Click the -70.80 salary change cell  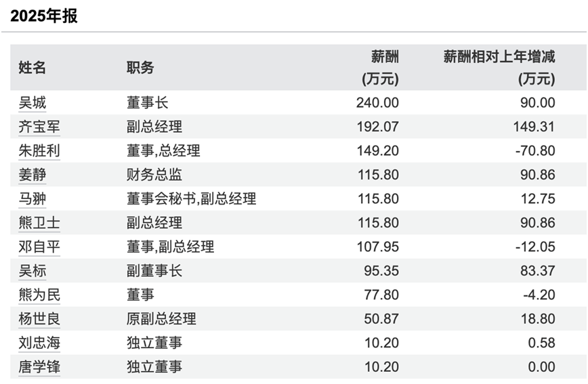pyautogui.click(x=535, y=151)
